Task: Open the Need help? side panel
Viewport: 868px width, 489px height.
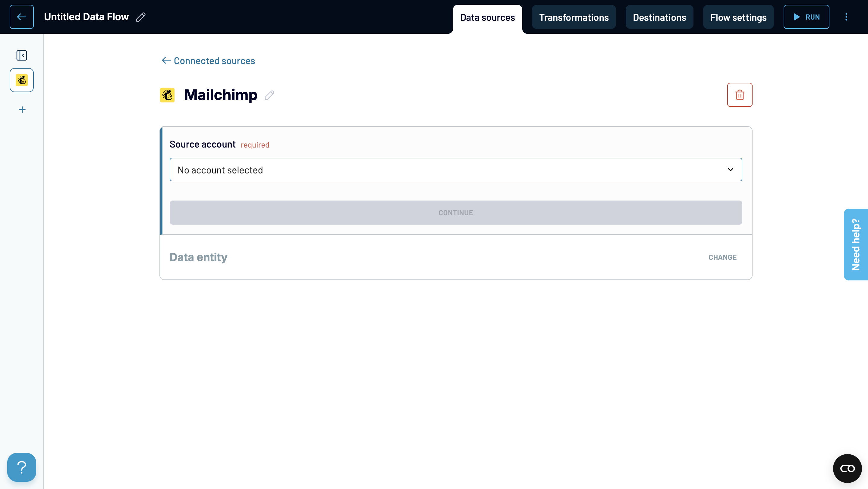Action: pyautogui.click(x=856, y=244)
